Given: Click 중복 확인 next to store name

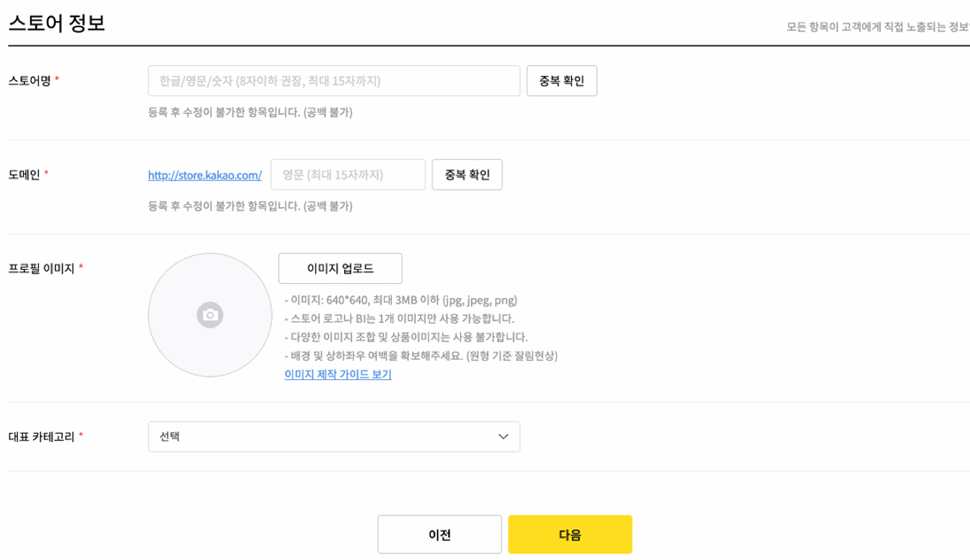Looking at the screenshot, I should (561, 80).
